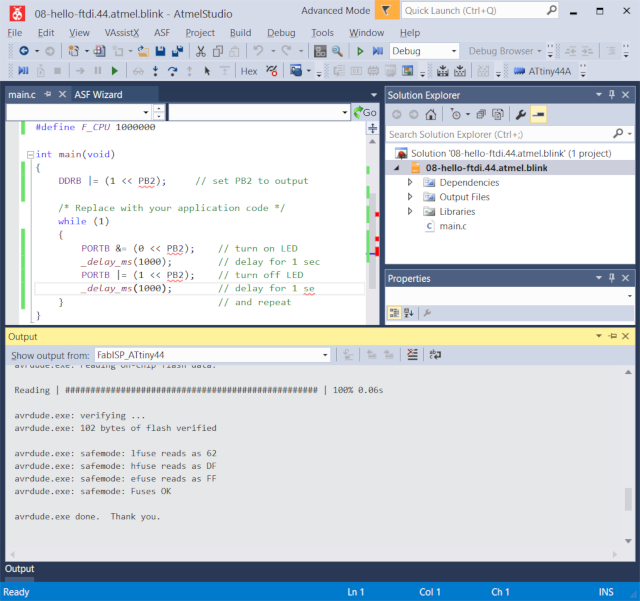
Task: Open the Build menu
Action: [240, 33]
